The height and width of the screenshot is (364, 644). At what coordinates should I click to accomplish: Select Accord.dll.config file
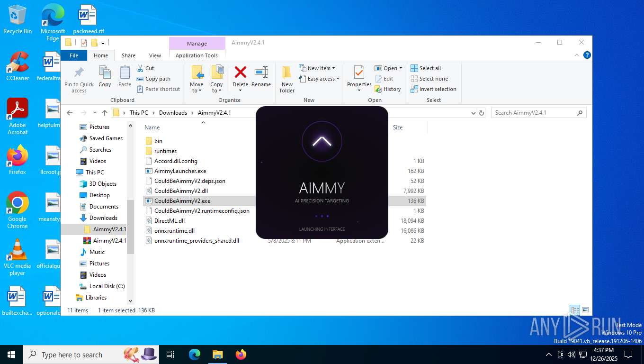pos(176,161)
